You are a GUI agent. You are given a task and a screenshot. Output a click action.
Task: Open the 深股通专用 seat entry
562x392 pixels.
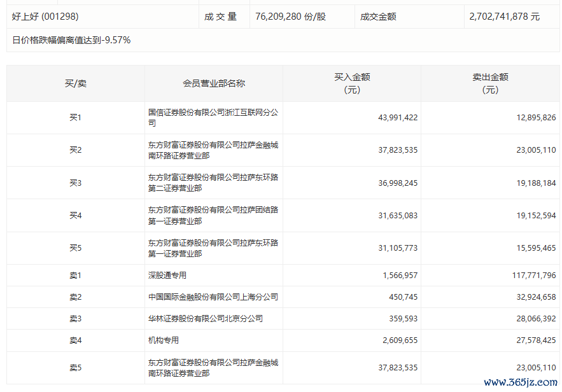[167, 276]
